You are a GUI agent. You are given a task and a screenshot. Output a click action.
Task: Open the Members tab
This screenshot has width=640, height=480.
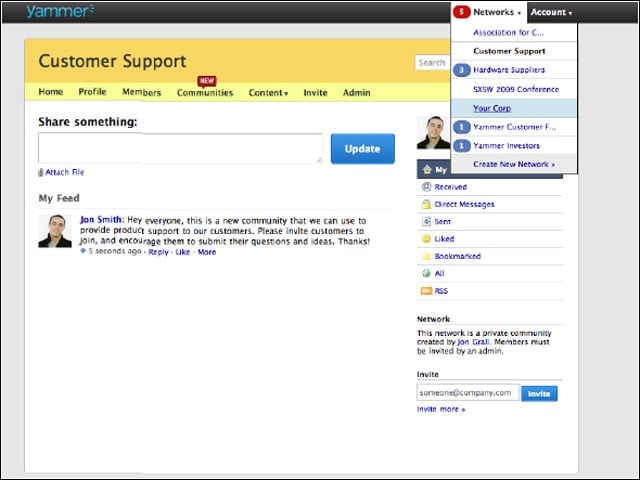click(142, 92)
